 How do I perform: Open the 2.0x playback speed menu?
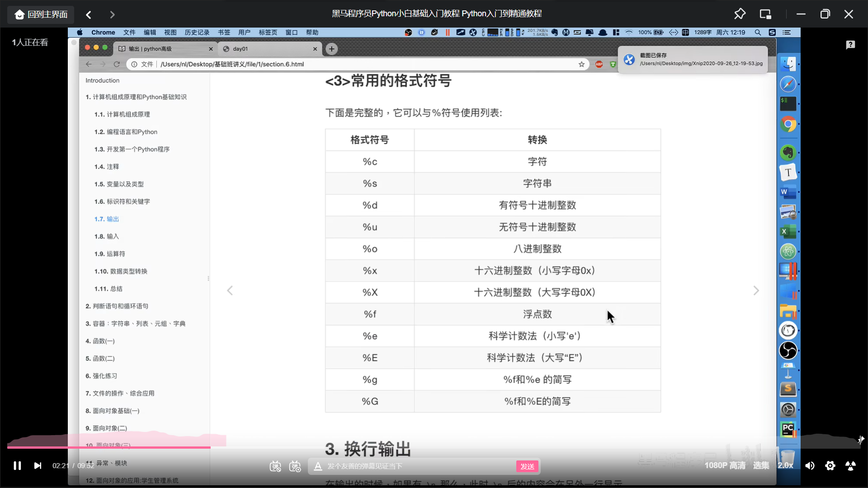pos(785,465)
